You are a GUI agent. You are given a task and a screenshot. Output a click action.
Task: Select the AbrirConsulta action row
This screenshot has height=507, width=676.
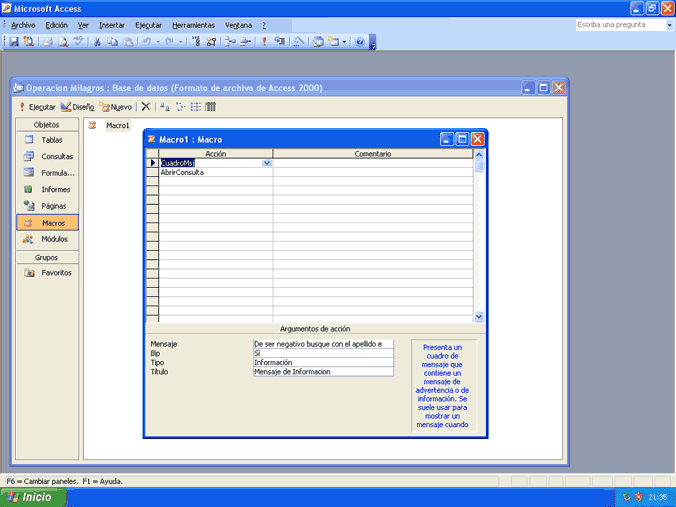(x=216, y=172)
